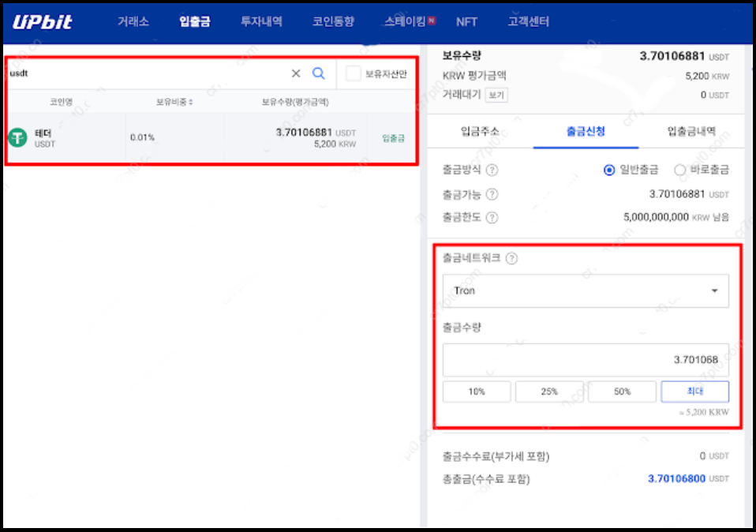Select the 바로출금 radio button
This screenshot has height=532, width=756.
(679, 170)
